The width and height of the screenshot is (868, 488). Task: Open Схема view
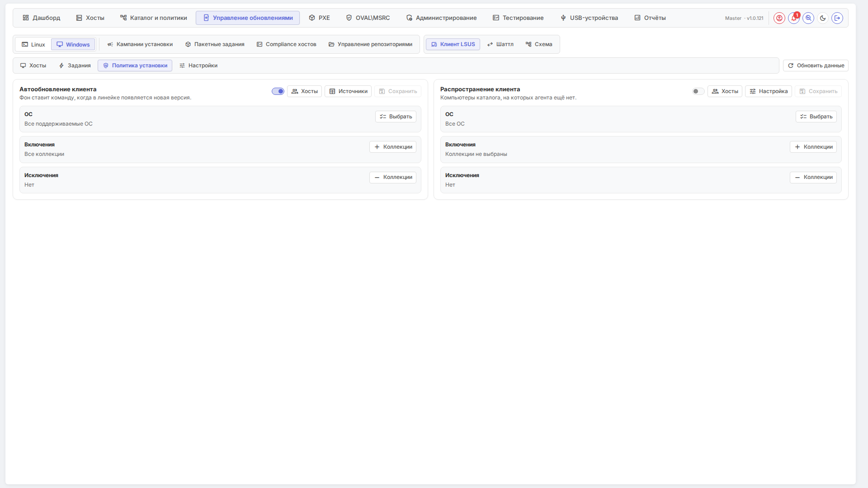539,44
